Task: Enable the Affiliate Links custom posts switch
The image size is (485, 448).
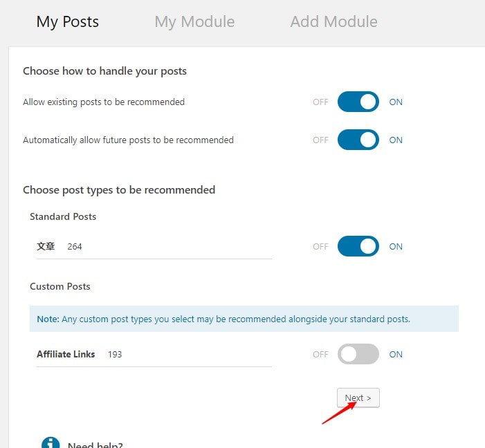Action: click(x=358, y=355)
